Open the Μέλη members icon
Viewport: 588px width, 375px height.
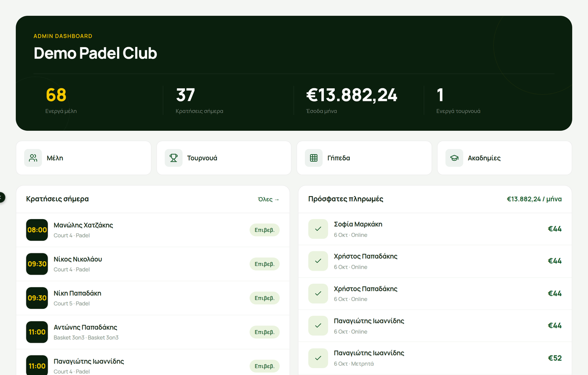[33, 158]
